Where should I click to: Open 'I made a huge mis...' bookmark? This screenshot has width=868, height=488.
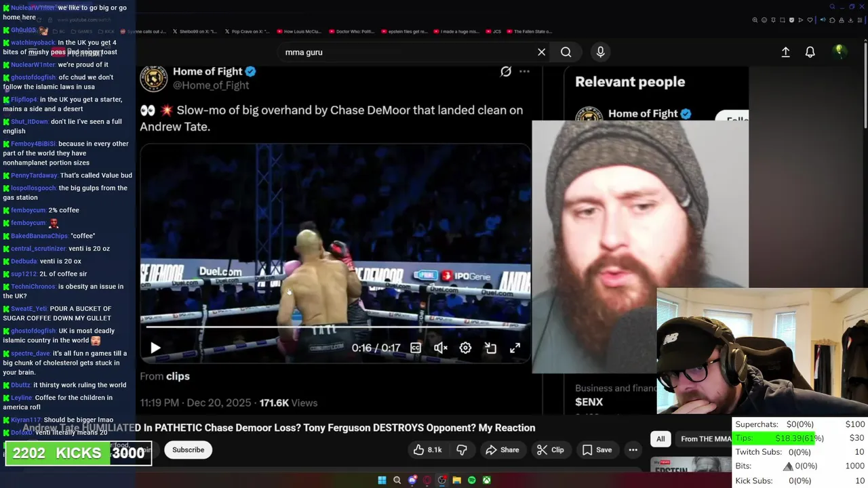pyautogui.click(x=455, y=31)
